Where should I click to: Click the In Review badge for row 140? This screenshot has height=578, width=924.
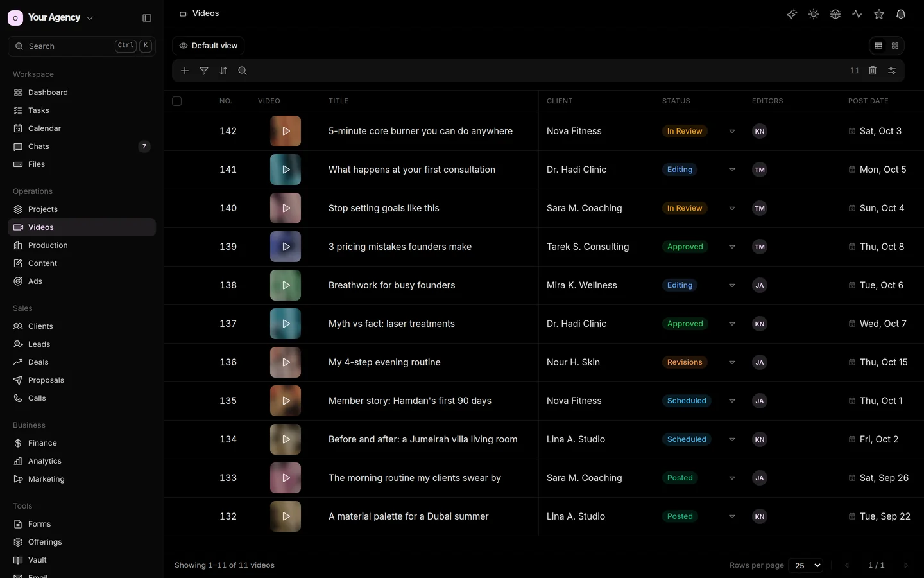685,208
